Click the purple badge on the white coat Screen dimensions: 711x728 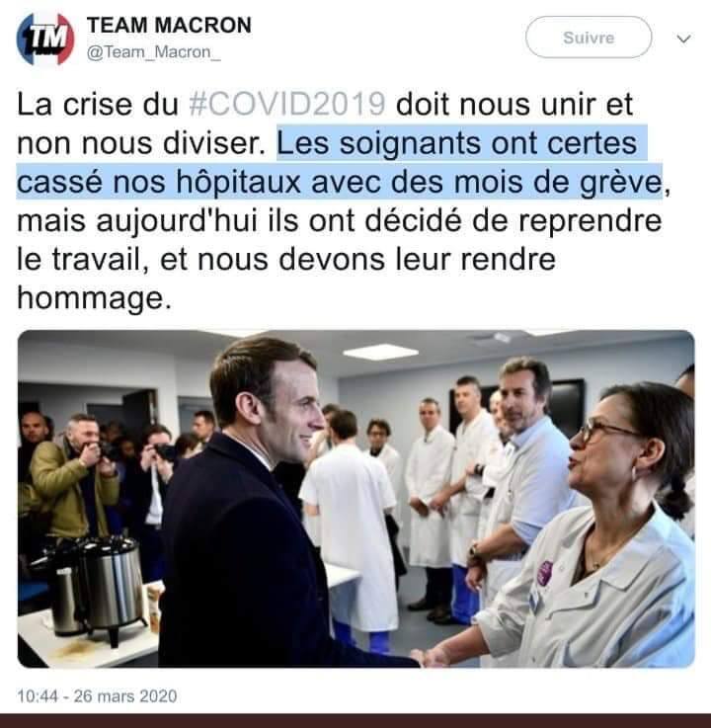(x=544, y=573)
